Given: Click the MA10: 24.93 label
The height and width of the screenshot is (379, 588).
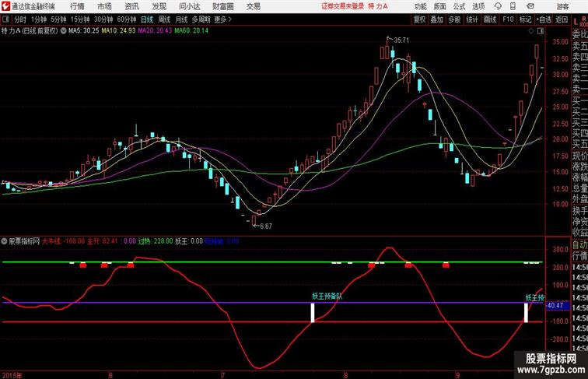Looking at the screenshot, I should [x=118, y=31].
